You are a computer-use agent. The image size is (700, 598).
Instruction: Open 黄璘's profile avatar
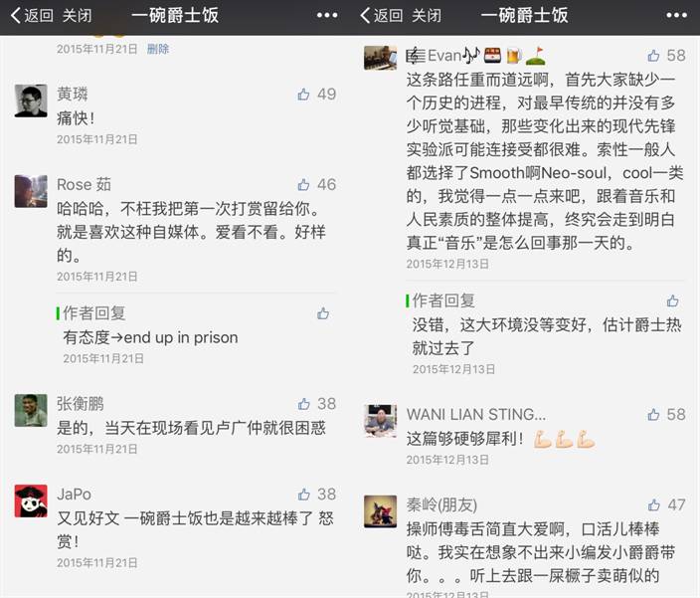pyautogui.click(x=31, y=100)
